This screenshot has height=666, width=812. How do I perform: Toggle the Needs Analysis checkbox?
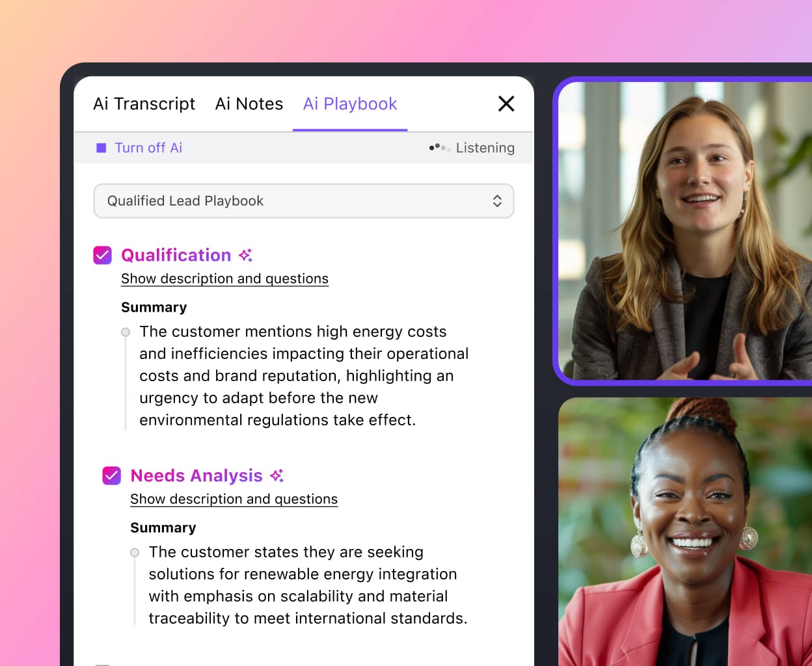(112, 476)
